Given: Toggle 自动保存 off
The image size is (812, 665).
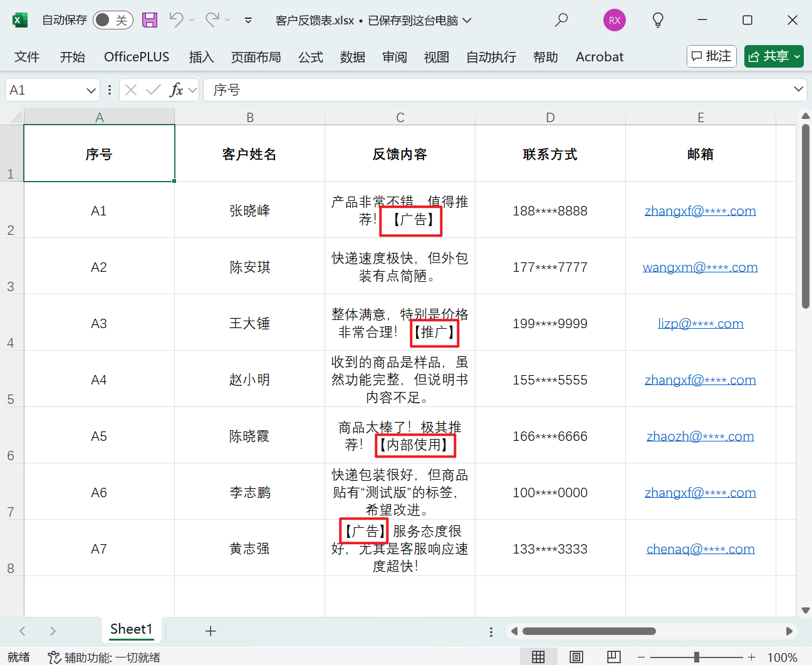Looking at the screenshot, I should click(112, 19).
